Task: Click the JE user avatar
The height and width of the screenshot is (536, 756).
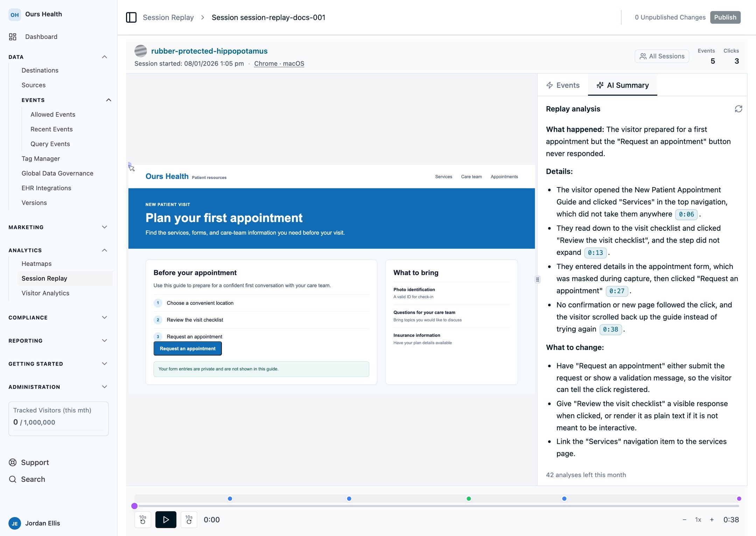Action: (x=15, y=523)
